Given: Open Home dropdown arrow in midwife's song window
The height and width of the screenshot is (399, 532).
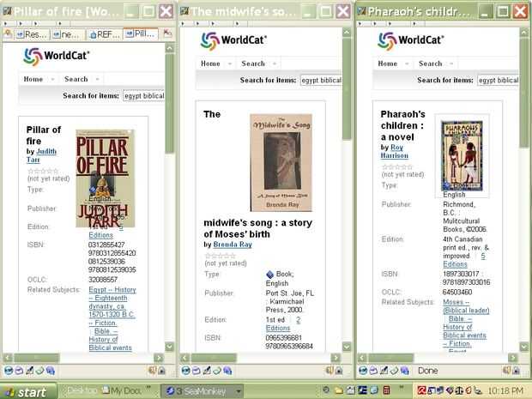Looking at the screenshot, I should (x=230, y=63).
